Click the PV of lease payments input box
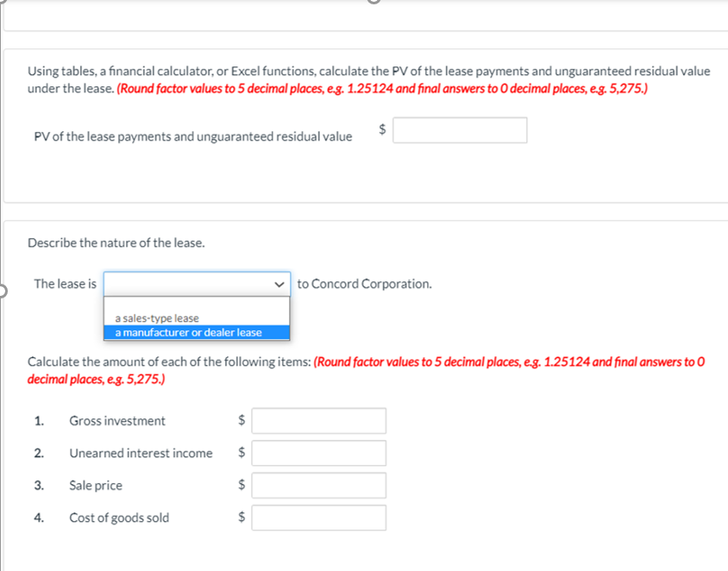This screenshot has width=728, height=571. click(x=459, y=129)
